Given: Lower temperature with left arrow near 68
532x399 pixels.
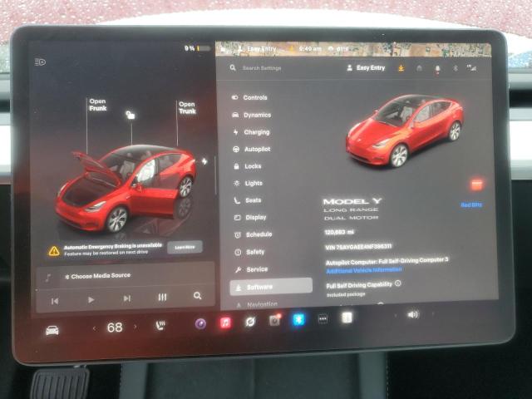Looking at the screenshot, I should [95, 328].
